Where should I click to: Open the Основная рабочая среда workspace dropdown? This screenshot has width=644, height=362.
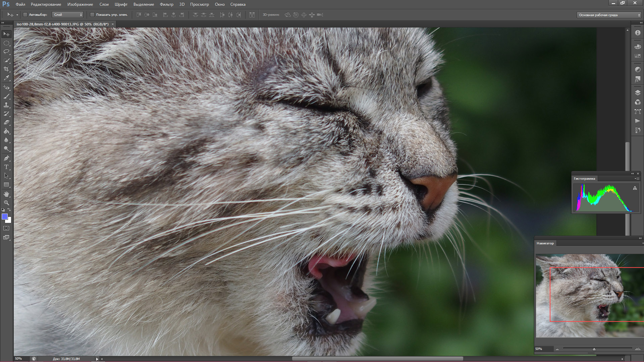(609, 15)
